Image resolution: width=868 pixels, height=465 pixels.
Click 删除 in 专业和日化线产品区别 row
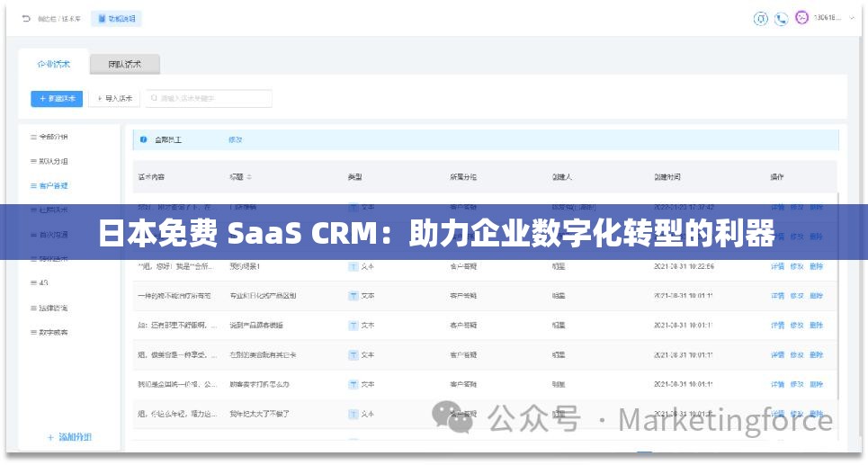click(817, 296)
